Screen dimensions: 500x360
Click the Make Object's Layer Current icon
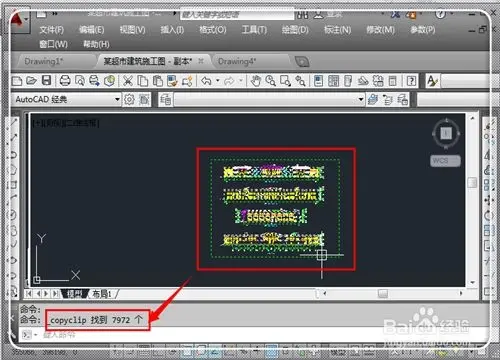pyautogui.click(x=373, y=99)
